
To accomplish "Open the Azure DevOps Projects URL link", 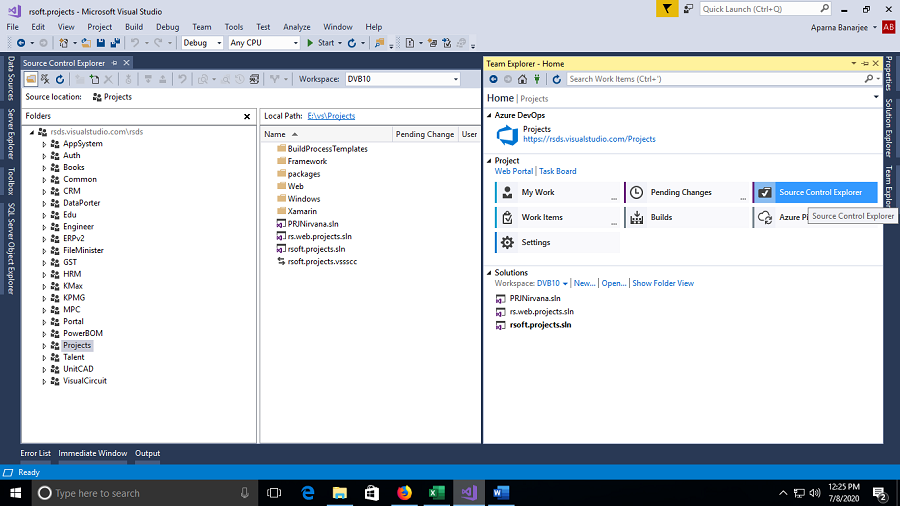I will [589, 139].
